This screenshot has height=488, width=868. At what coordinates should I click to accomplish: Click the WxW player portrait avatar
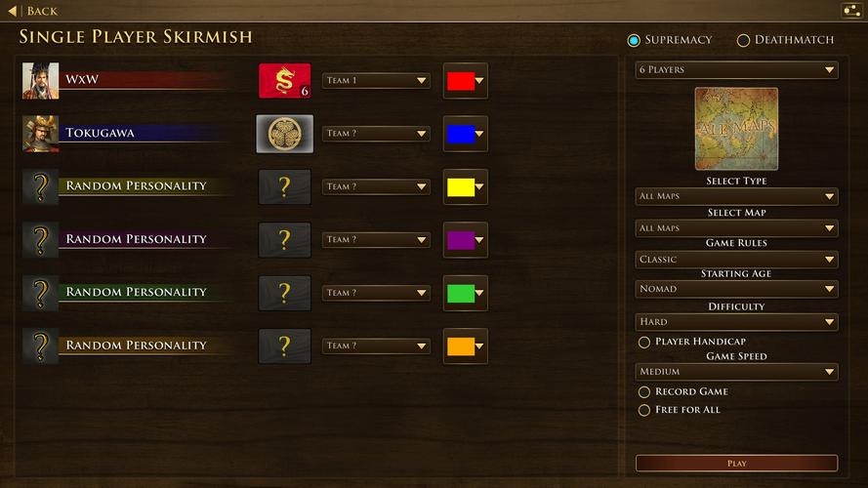(40, 81)
